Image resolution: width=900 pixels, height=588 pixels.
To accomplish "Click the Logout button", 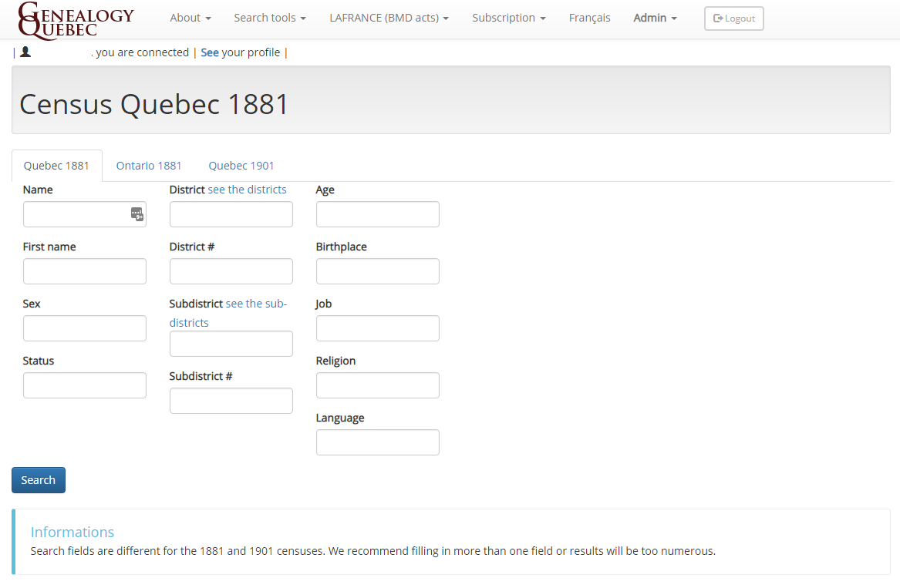I will click(733, 18).
